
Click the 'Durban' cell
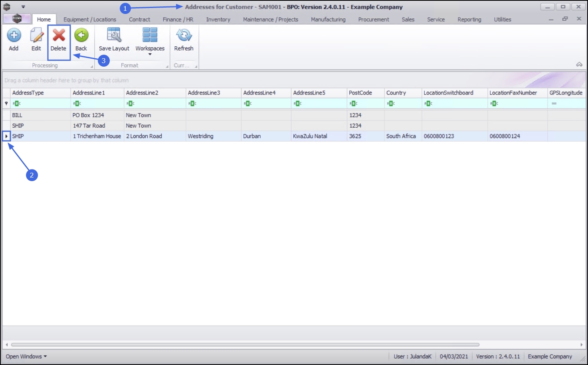[266, 136]
